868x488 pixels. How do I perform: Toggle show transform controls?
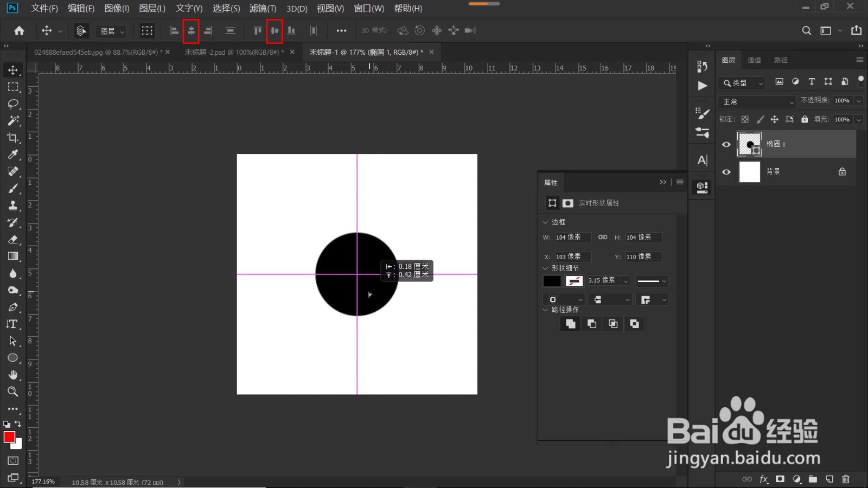(147, 31)
